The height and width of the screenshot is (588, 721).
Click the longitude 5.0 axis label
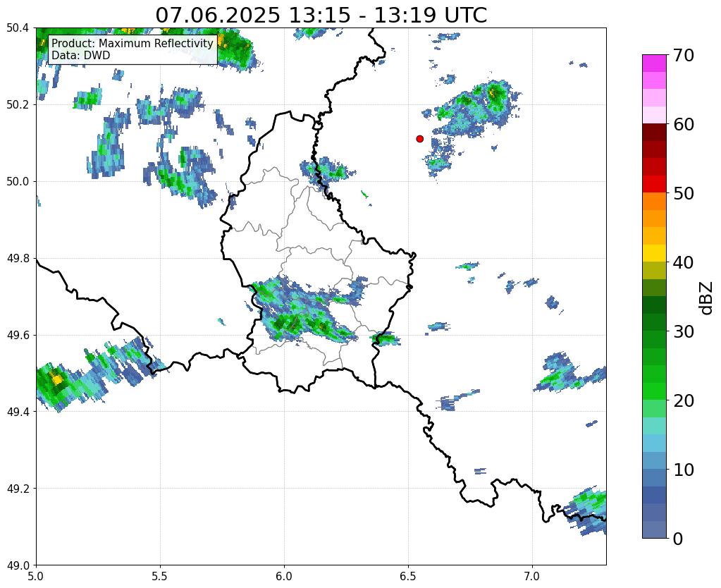point(36,576)
